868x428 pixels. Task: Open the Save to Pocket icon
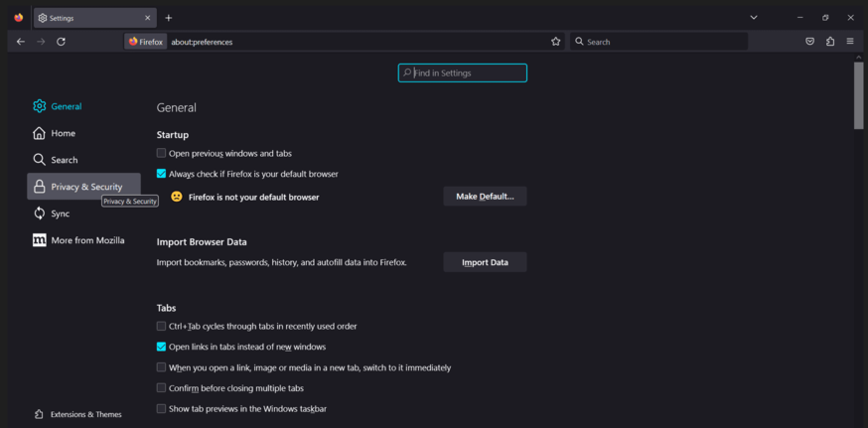click(809, 42)
